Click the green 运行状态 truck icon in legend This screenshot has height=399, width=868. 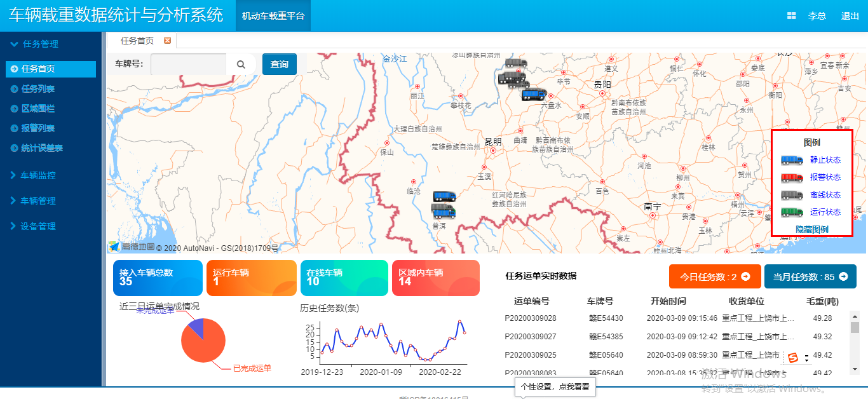pos(792,212)
